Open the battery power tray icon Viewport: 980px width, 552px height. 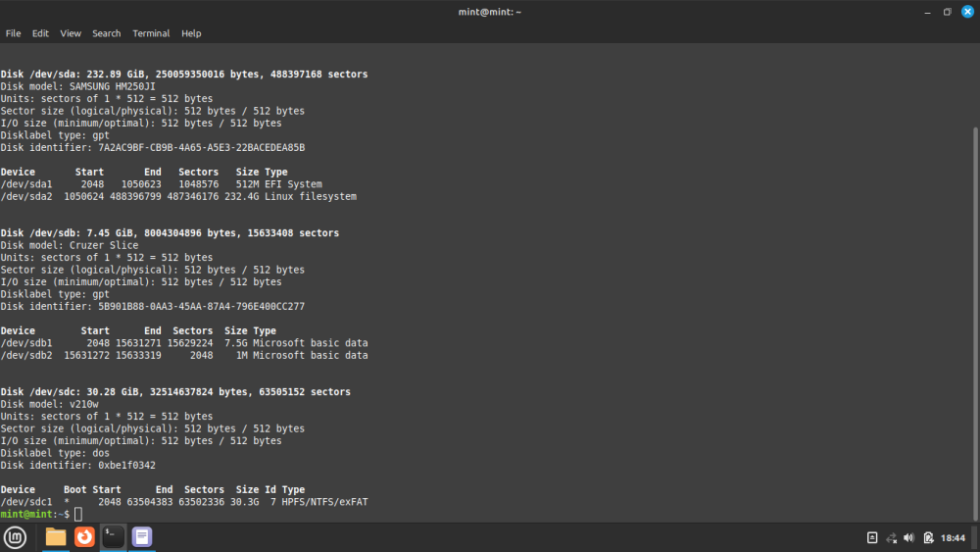(x=928, y=537)
